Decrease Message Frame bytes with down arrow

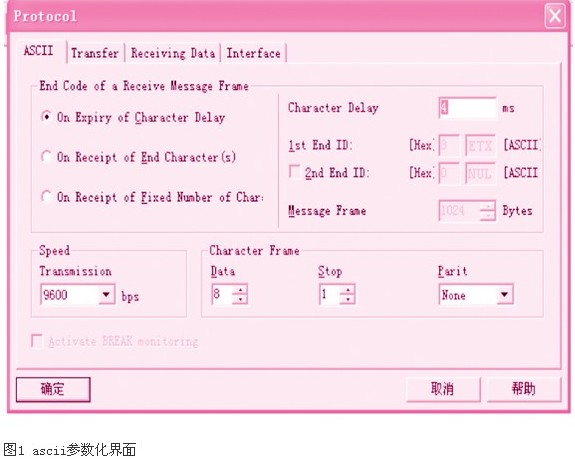[x=488, y=216]
